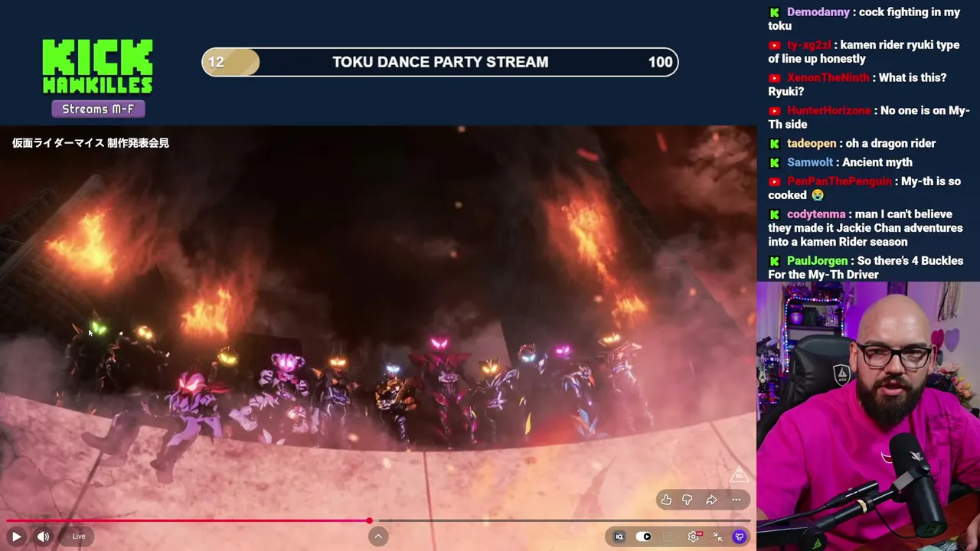
Task: Click Kick icon beside Samwolt
Action: (775, 162)
